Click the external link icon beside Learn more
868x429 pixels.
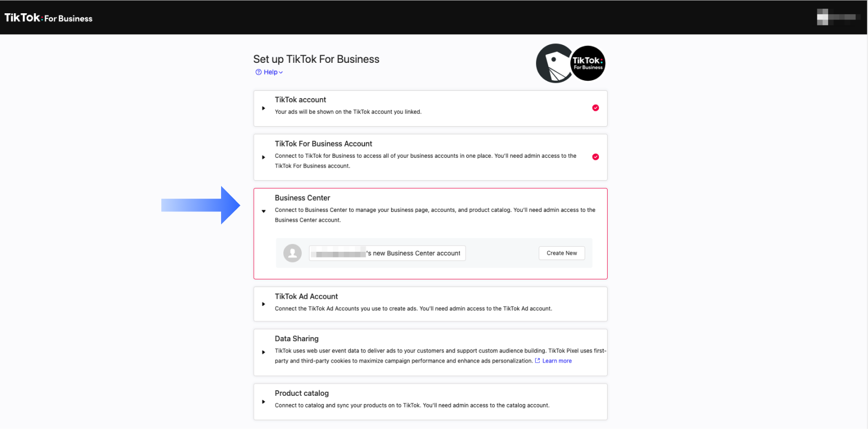click(x=537, y=361)
